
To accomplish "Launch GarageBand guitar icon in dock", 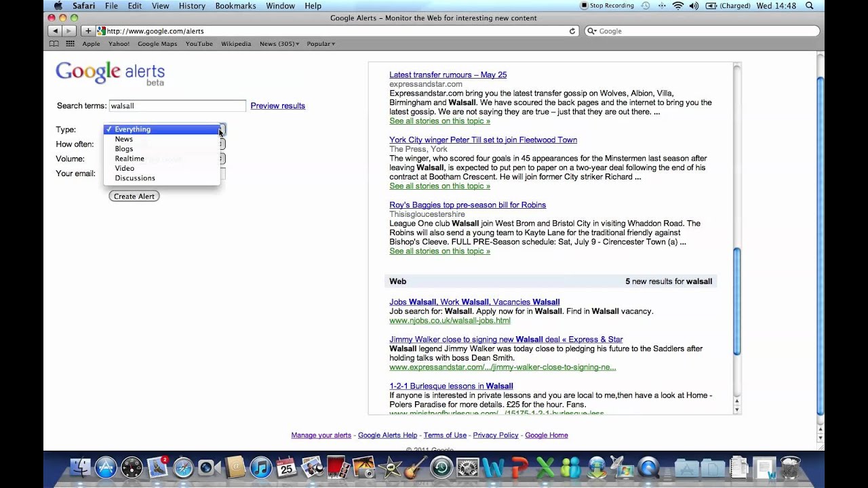I will click(416, 467).
